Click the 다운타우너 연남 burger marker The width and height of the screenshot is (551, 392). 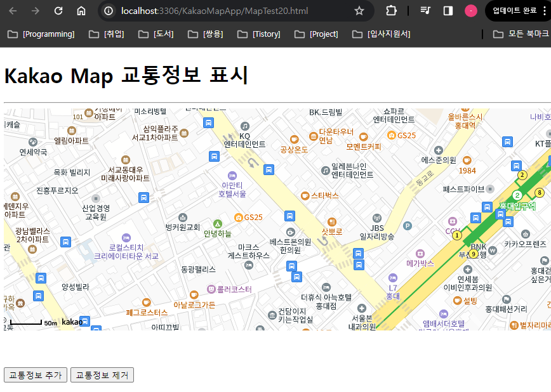[313, 136]
